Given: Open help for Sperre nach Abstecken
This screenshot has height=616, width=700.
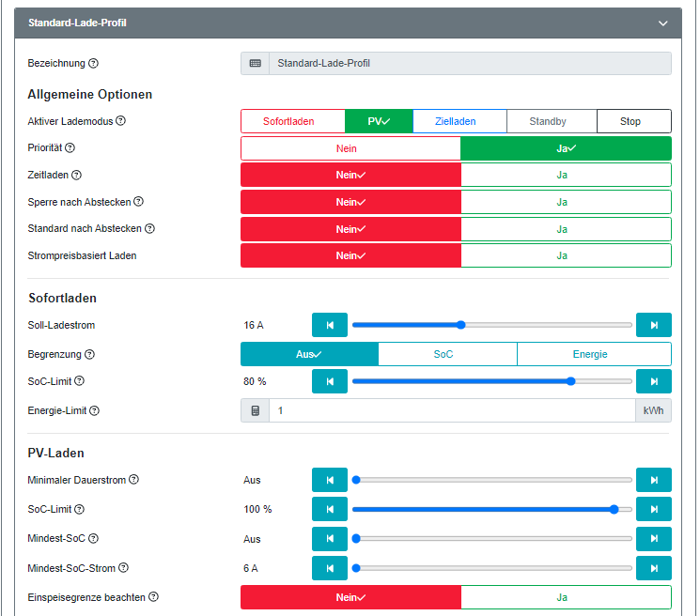Looking at the screenshot, I should [139, 202].
